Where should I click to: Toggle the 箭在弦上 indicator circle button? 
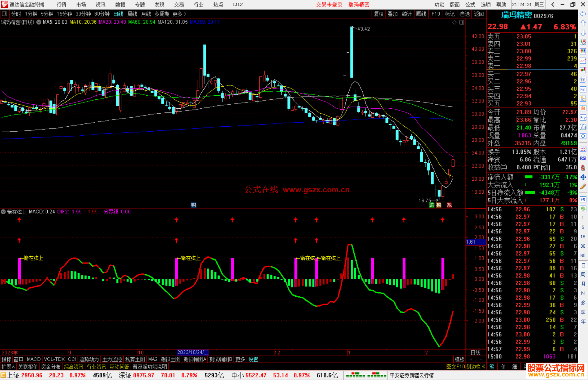(3, 212)
